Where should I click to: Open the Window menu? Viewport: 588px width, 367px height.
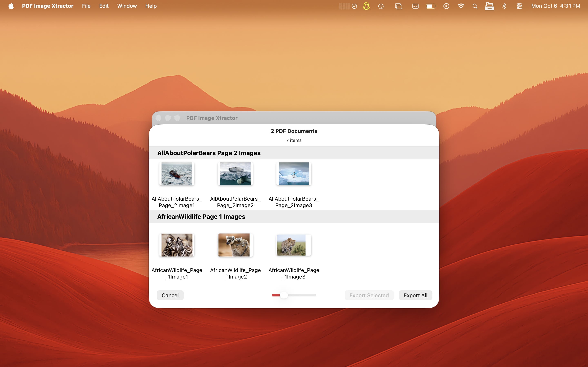coord(127,6)
